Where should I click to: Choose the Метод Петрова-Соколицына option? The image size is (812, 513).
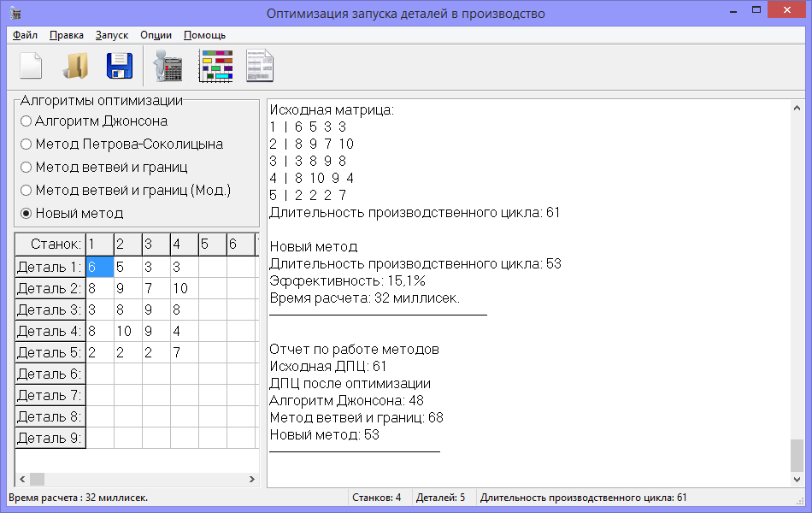pyautogui.click(x=26, y=144)
